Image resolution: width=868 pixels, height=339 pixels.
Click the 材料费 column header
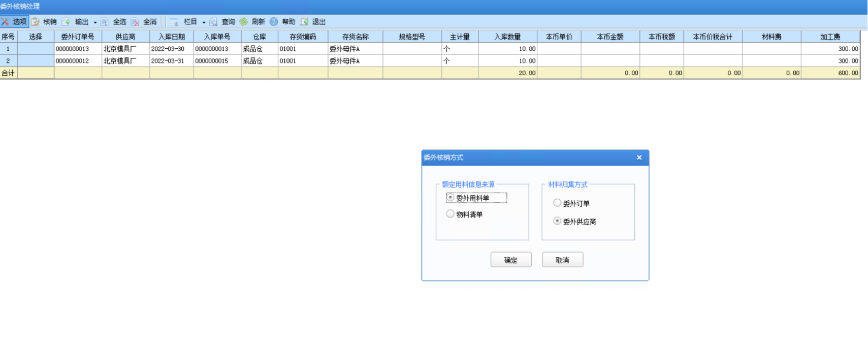[771, 37]
